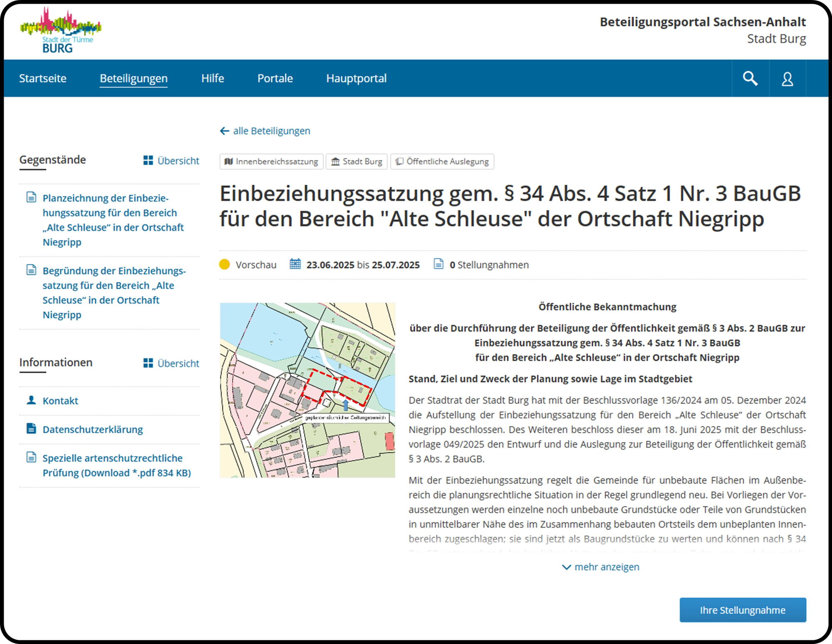The image size is (832, 644).
Task: Open the Portale menu item
Action: 275,78
